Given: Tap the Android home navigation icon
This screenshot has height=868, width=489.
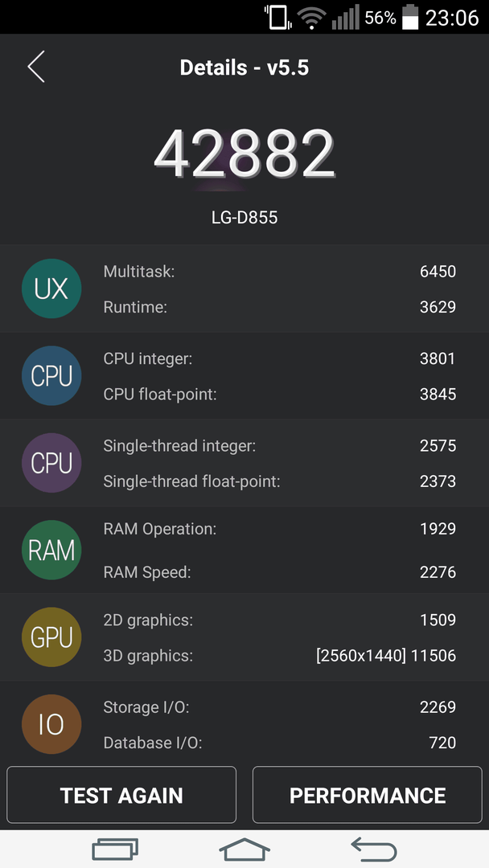Looking at the screenshot, I should [x=244, y=850].
